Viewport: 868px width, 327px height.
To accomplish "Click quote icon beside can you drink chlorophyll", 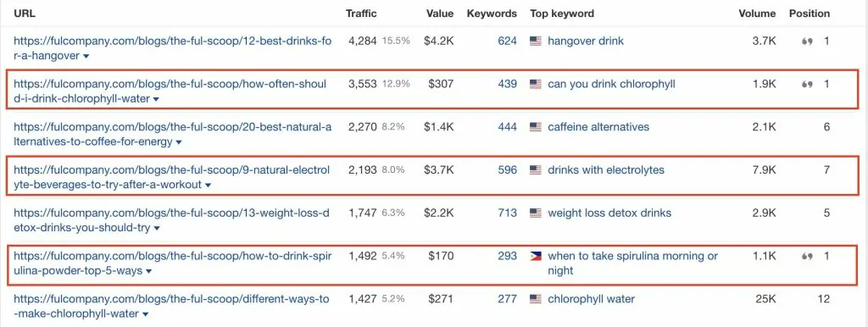I will click(x=807, y=85).
